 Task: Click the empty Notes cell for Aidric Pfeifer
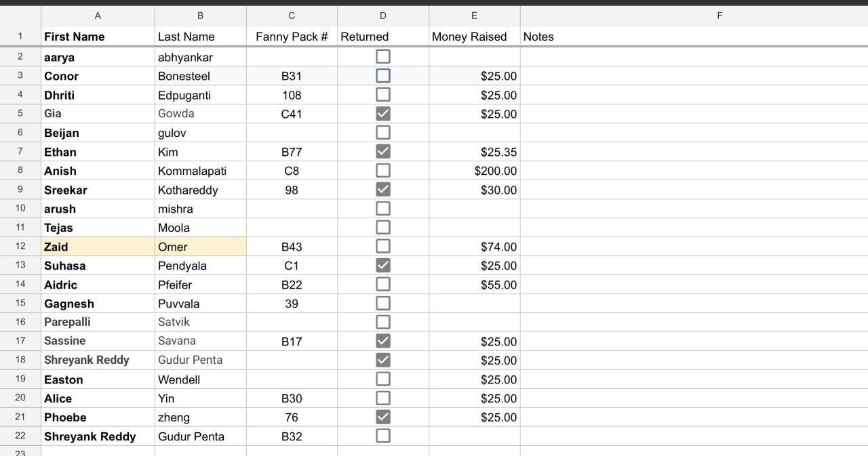coord(694,285)
